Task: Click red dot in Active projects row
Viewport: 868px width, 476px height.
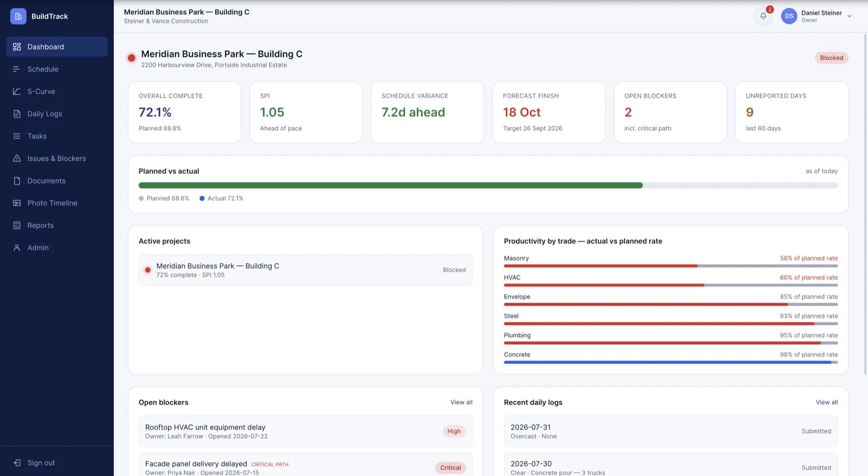Action: click(x=148, y=270)
